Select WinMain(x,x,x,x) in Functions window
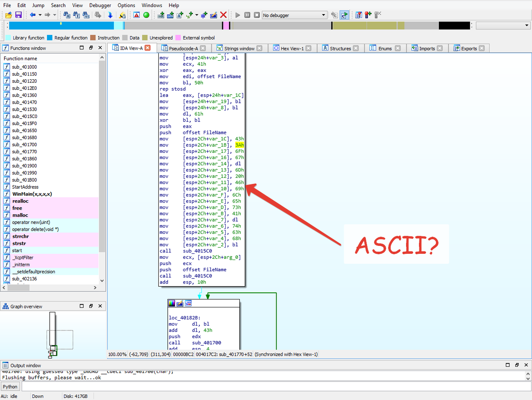The image size is (532, 400). 32,194
